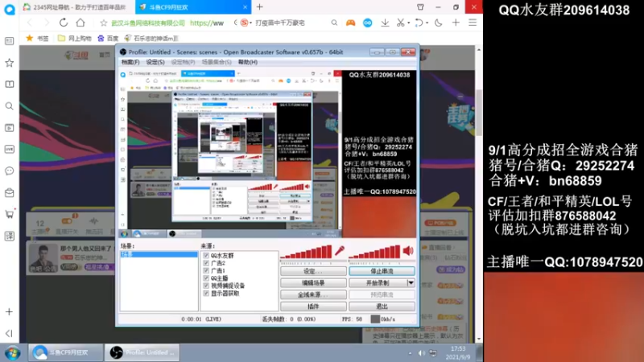
Task: Click the scissors screenshot tool icon
Action: [400, 23]
